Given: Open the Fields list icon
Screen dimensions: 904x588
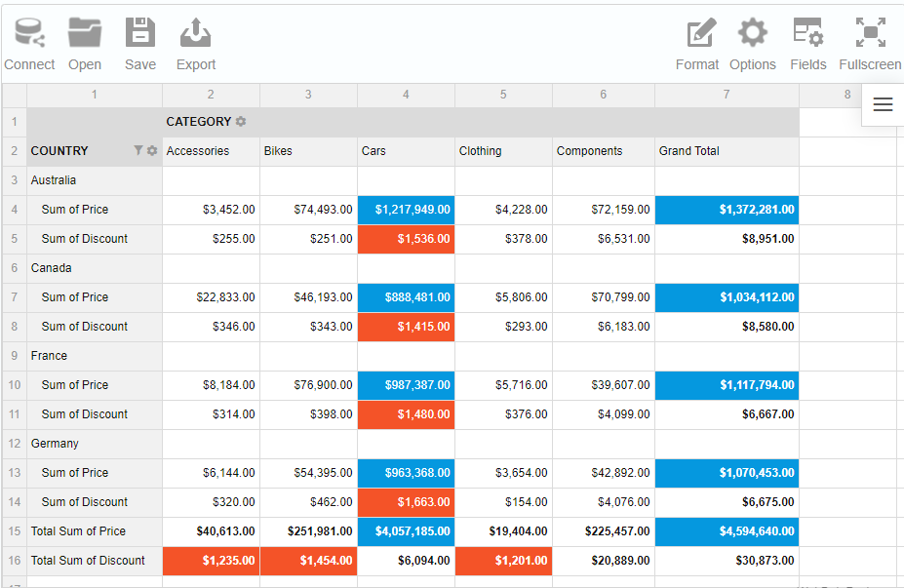Looking at the screenshot, I should pos(808,34).
